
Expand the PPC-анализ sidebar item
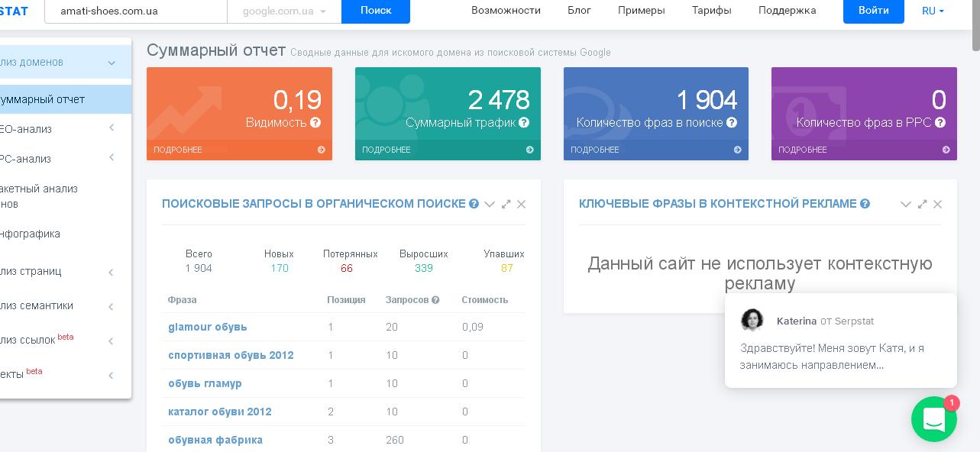coord(112,157)
